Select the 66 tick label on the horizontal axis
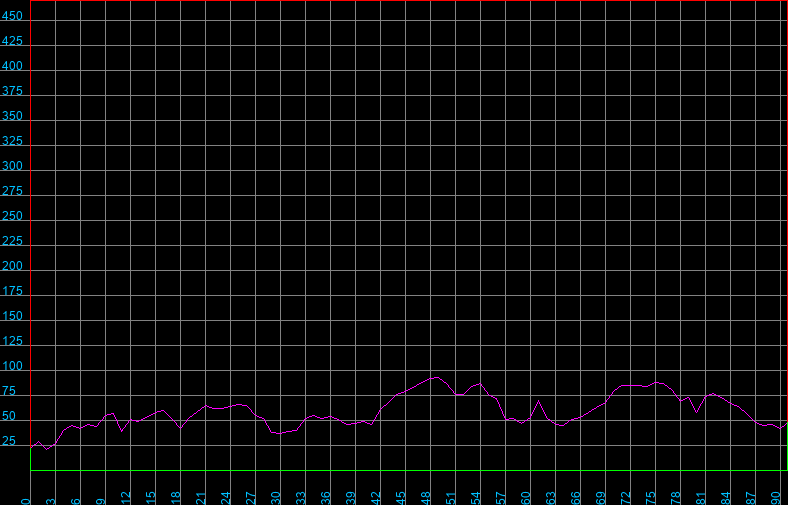Screen dimensions: 788x505 [x=576, y=498]
